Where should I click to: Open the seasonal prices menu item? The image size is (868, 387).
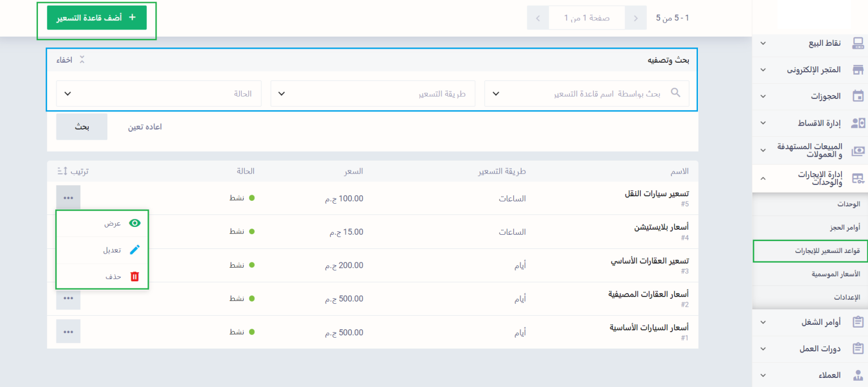(x=836, y=274)
